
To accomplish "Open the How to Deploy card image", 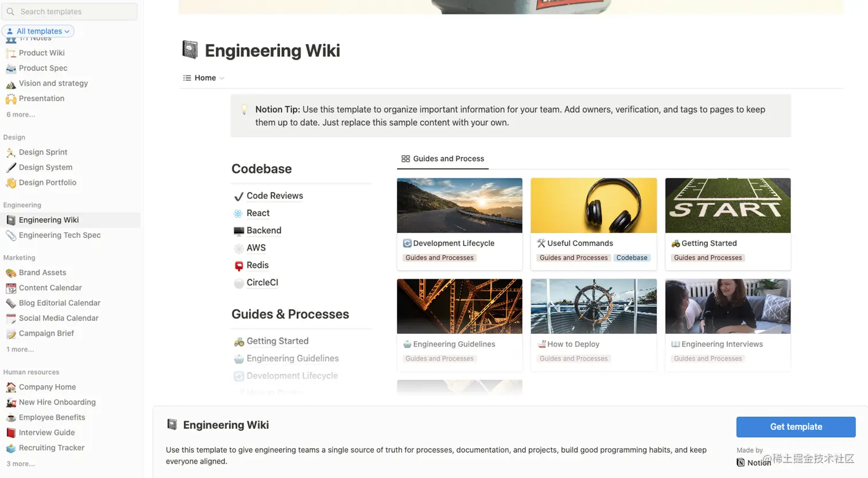I will [594, 306].
